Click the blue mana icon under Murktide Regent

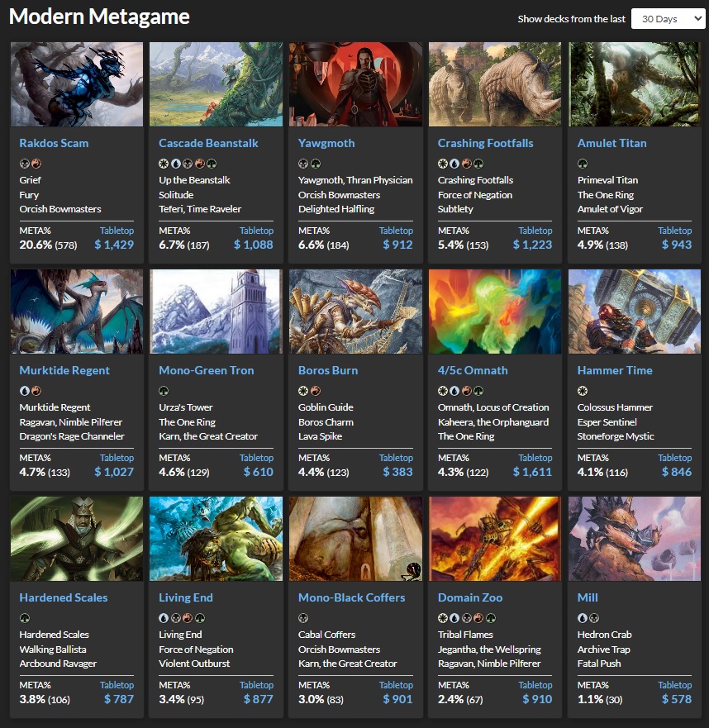click(25, 391)
